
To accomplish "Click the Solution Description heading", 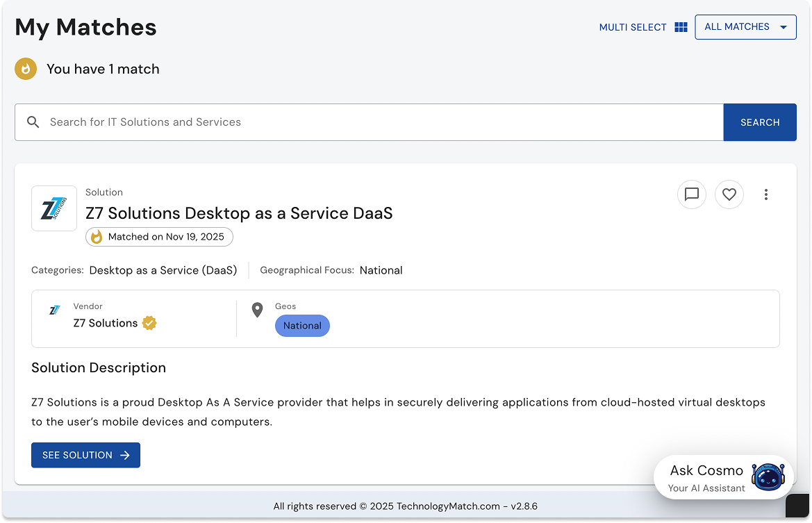I will point(99,367).
